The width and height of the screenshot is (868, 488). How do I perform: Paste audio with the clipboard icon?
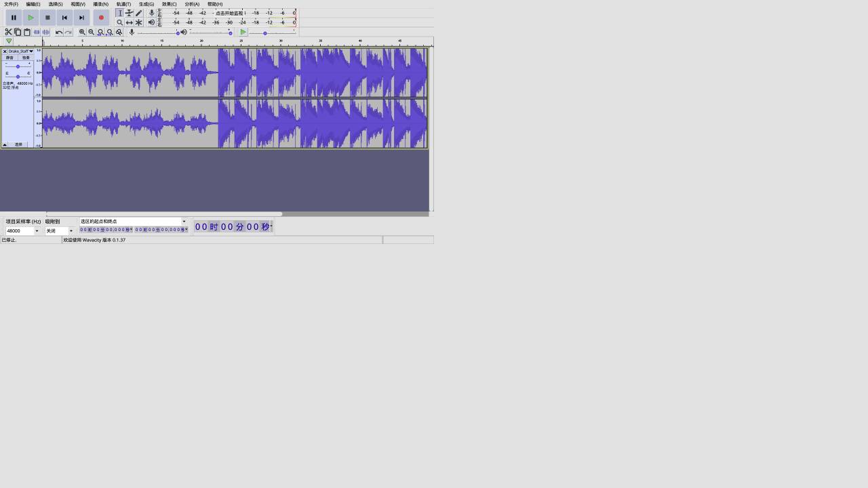(27, 32)
